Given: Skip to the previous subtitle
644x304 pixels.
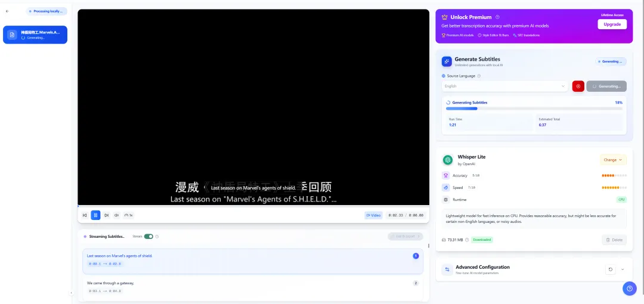Looking at the screenshot, I should 85,215.
